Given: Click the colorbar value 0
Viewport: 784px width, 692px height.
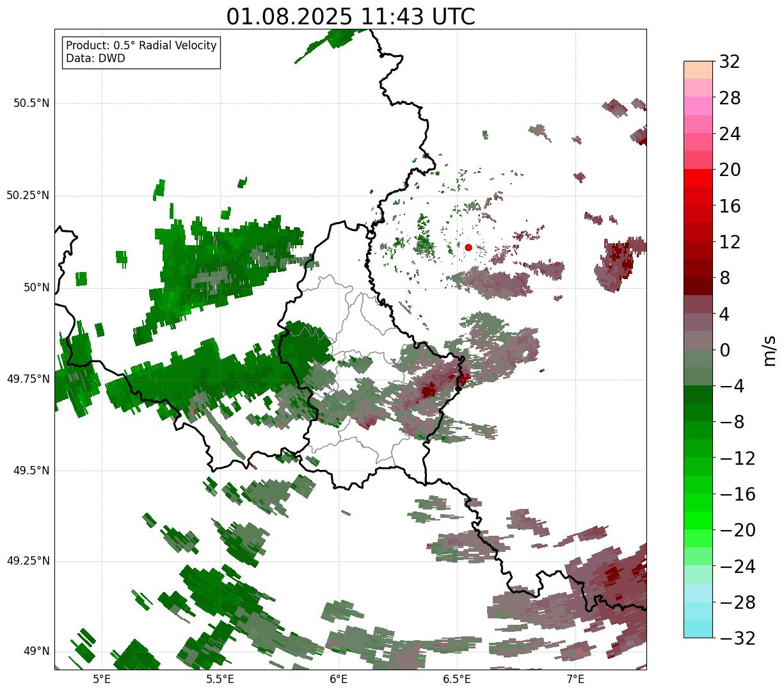Looking at the screenshot, I should pos(724,350).
